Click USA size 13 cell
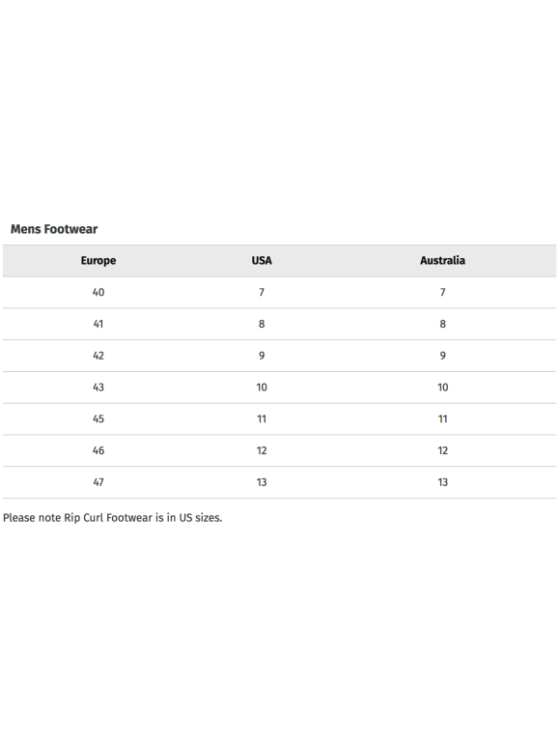 tap(262, 482)
